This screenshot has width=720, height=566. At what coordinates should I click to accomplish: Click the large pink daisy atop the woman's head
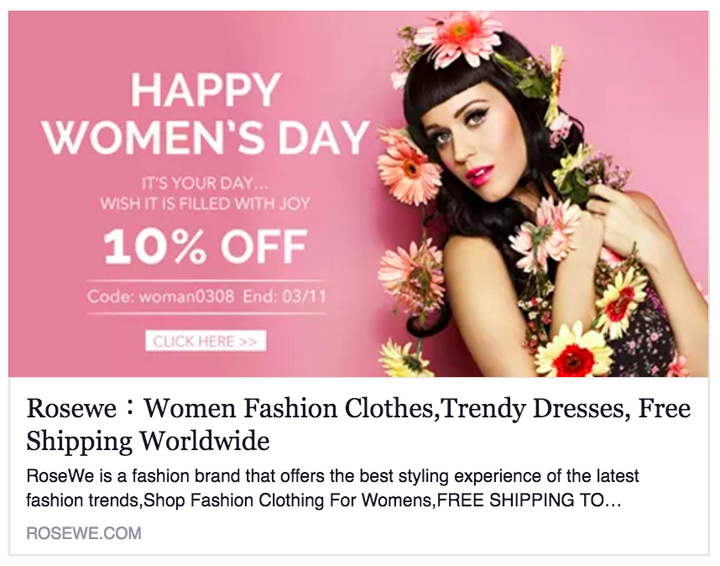click(457, 39)
